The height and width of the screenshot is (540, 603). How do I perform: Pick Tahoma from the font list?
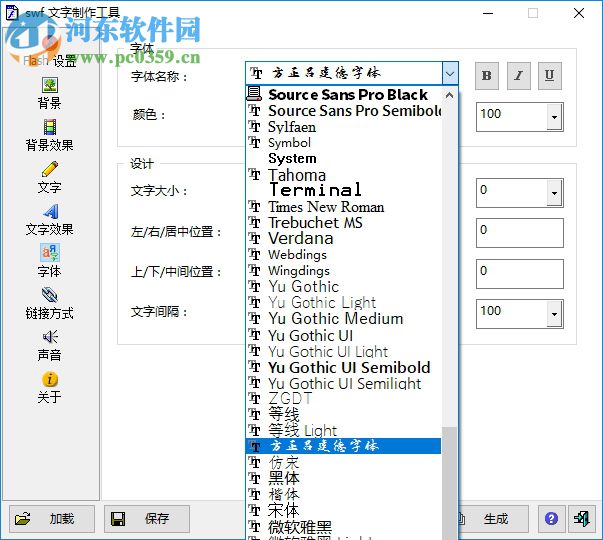[x=343, y=175]
